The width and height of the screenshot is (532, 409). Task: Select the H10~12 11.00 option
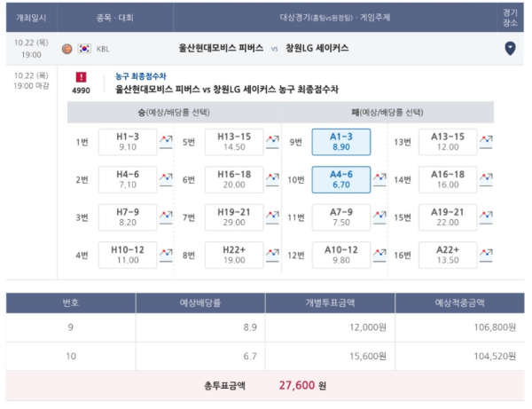(128, 256)
